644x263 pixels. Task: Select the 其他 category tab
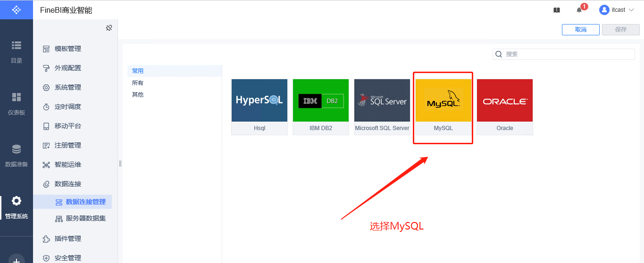pos(175,94)
